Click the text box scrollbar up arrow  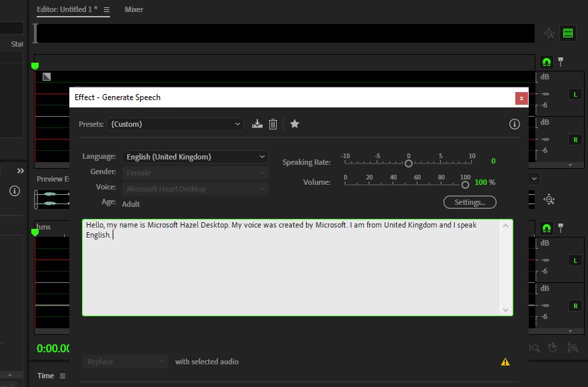point(505,226)
